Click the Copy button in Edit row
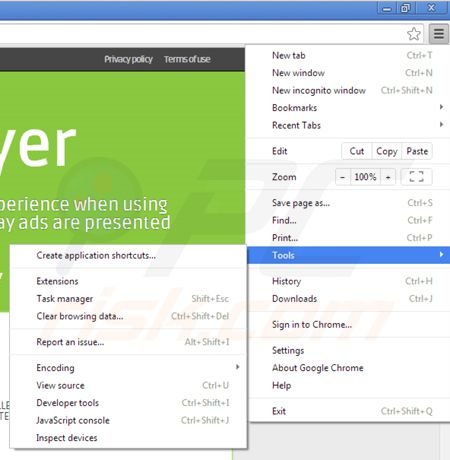Image resolution: width=450 pixels, height=460 pixels. click(387, 151)
